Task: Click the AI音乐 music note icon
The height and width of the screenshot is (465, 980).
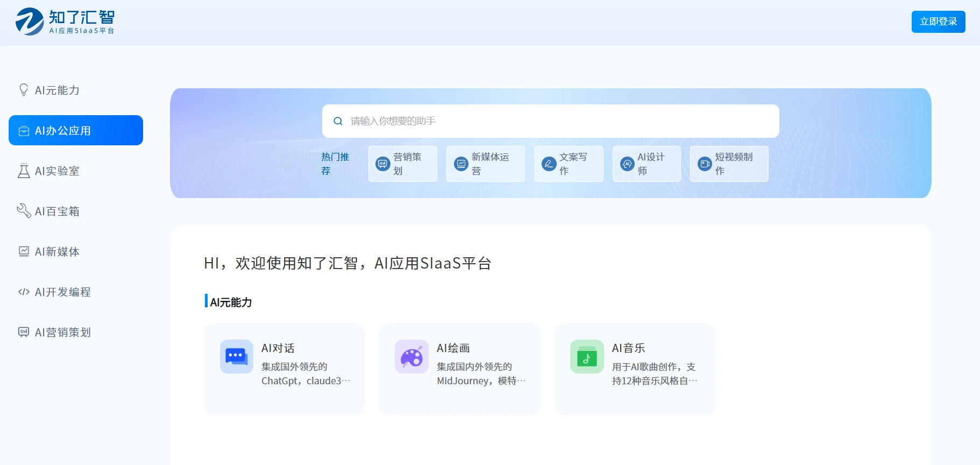Action: (x=587, y=356)
